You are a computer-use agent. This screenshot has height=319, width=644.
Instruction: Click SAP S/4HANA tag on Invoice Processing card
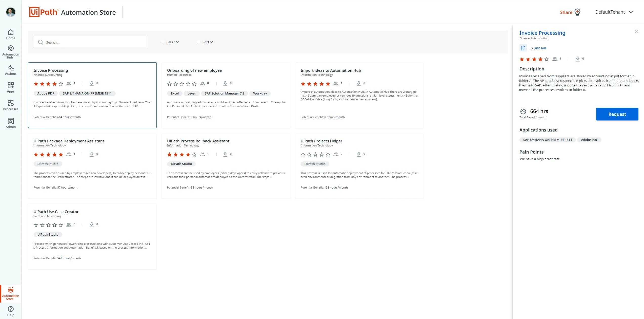coord(87,93)
